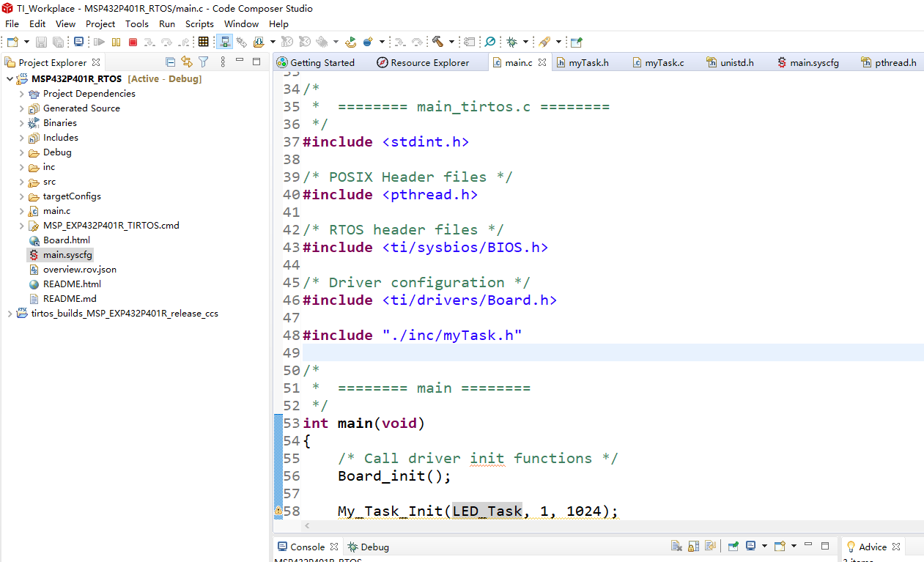Expand the Project Dependencies node
The height and width of the screenshot is (562, 924).
pyautogui.click(x=22, y=94)
